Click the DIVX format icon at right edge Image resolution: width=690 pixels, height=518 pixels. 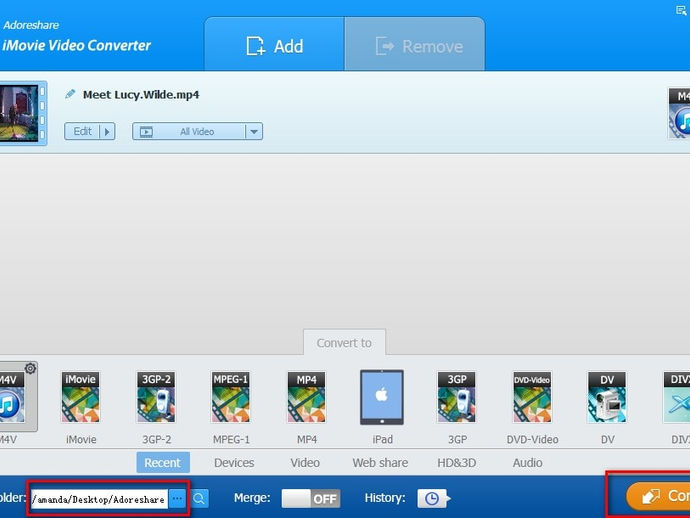pos(677,397)
